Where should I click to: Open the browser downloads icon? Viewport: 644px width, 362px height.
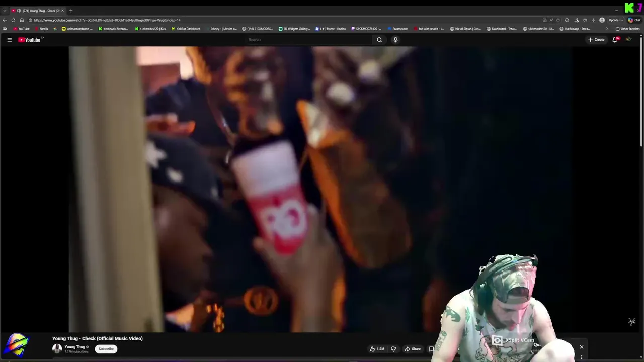(593, 20)
